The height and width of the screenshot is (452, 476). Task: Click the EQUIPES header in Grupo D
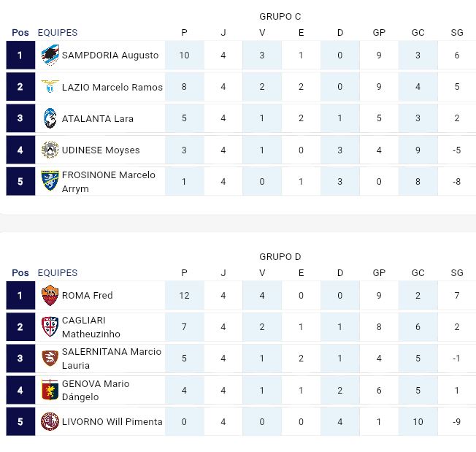pos(58,272)
